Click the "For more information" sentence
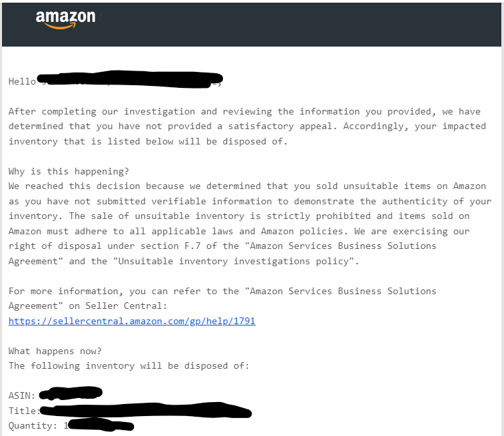The width and height of the screenshot is (504, 436). [222, 291]
